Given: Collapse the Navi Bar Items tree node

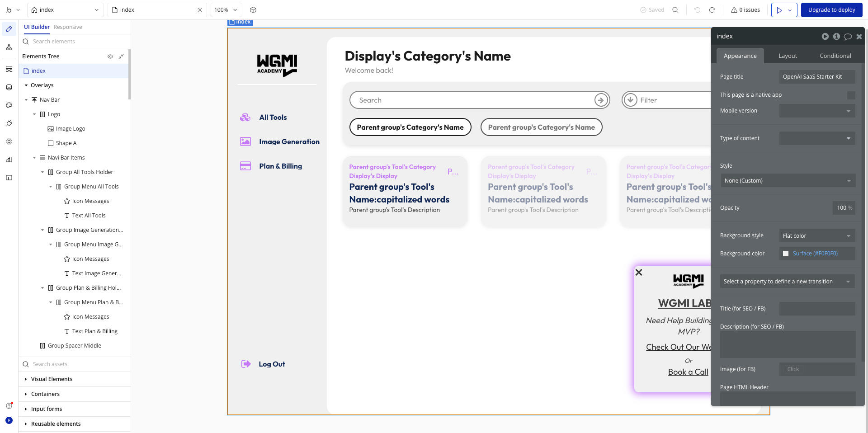Looking at the screenshot, I should click(x=34, y=158).
